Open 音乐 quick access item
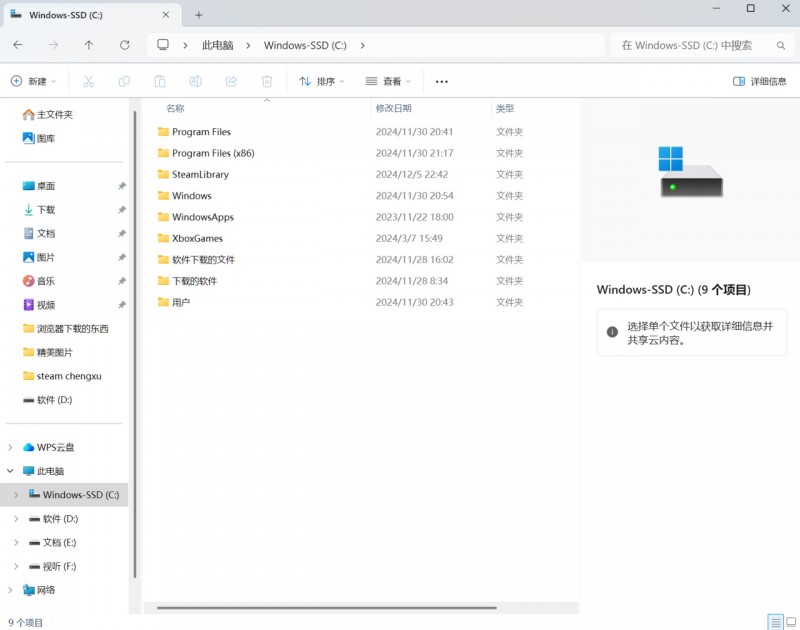The width and height of the screenshot is (800, 630). tap(39, 281)
